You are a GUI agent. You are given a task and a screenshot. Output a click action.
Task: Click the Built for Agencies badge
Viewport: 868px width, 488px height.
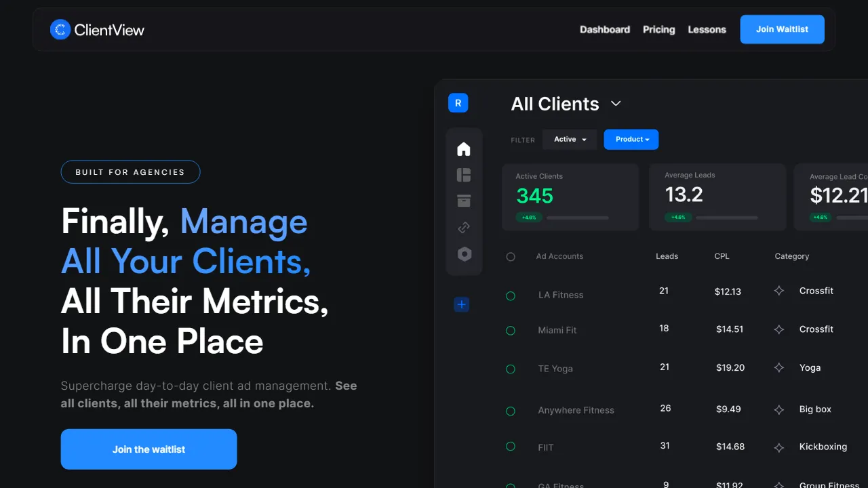pos(130,172)
